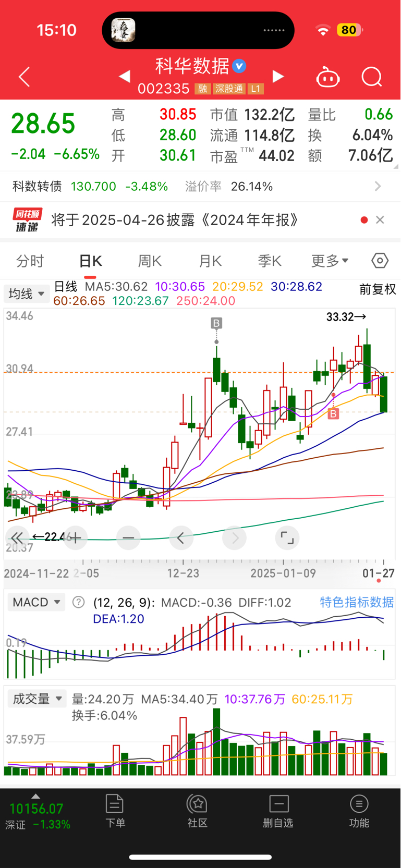Tap the game app icon in Dynamic Island
Viewport: 401px width, 868px height.
pos(124,30)
